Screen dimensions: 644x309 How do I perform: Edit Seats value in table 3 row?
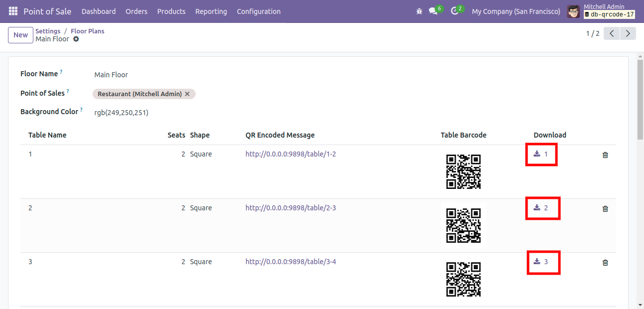tap(183, 262)
